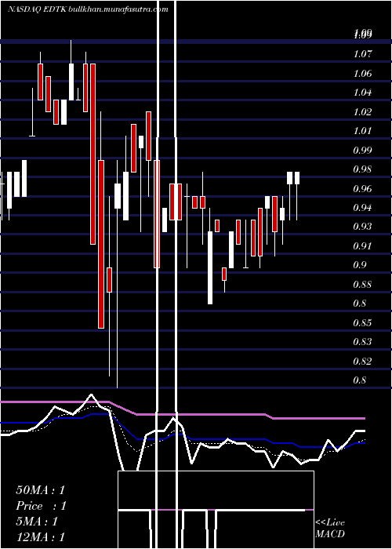This screenshot has height=549, width=392.
Task: Click the 0.93 price axis label
Action: pyautogui.click(x=362, y=226)
